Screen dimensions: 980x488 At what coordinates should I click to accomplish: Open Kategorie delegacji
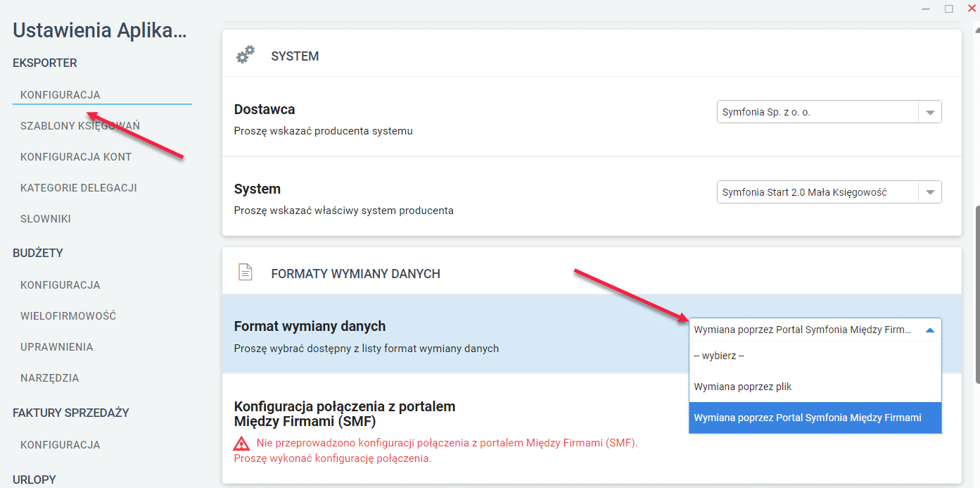79,188
